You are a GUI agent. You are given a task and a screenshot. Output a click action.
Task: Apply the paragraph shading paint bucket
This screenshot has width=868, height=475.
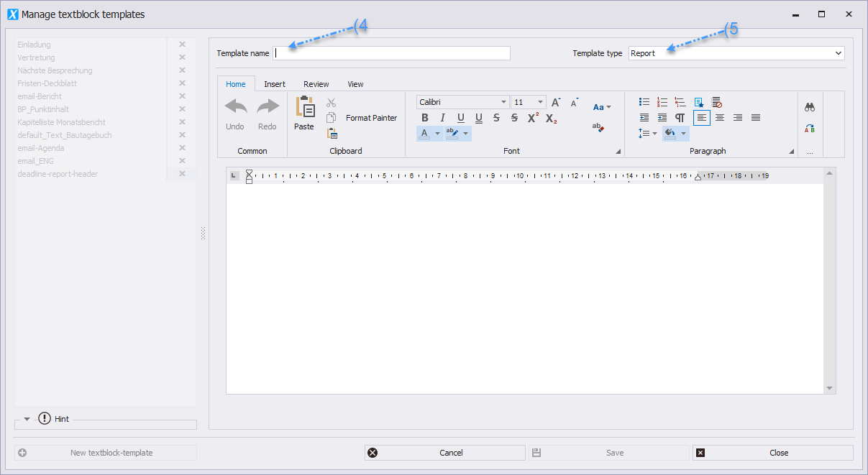pyautogui.click(x=670, y=134)
